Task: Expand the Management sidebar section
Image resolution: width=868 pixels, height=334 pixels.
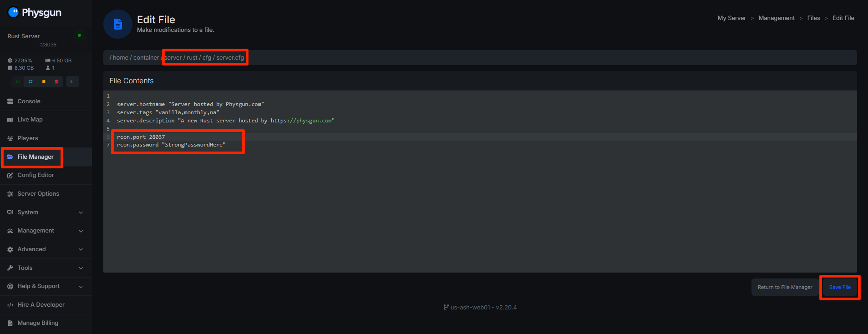Action: click(x=46, y=231)
